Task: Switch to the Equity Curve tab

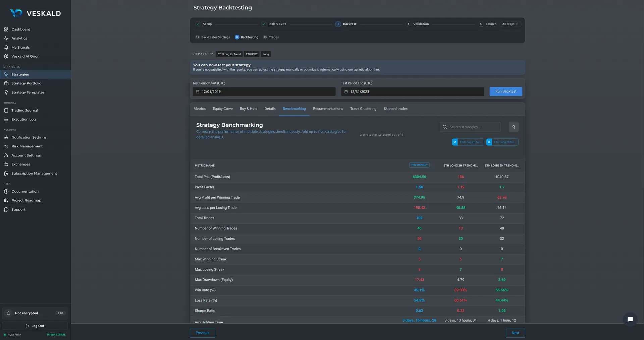Action: pos(223,109)
